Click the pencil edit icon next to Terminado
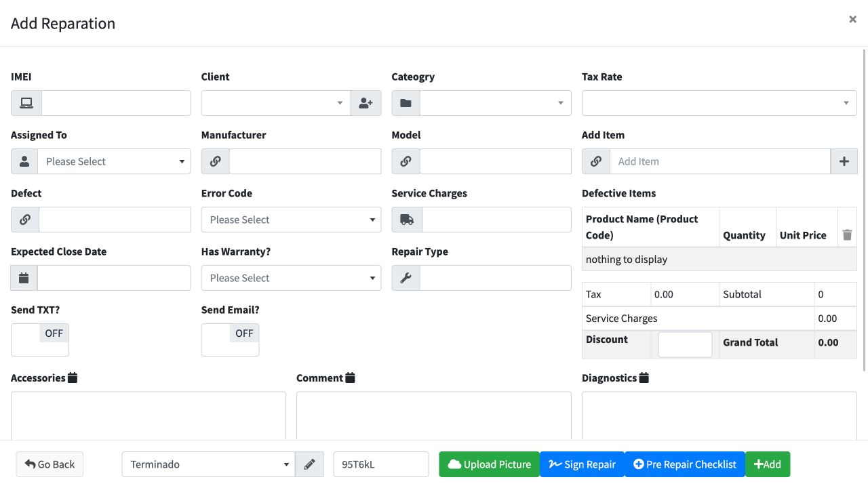The width and height of the screenshot is (868, 488). tap(309, 464)
